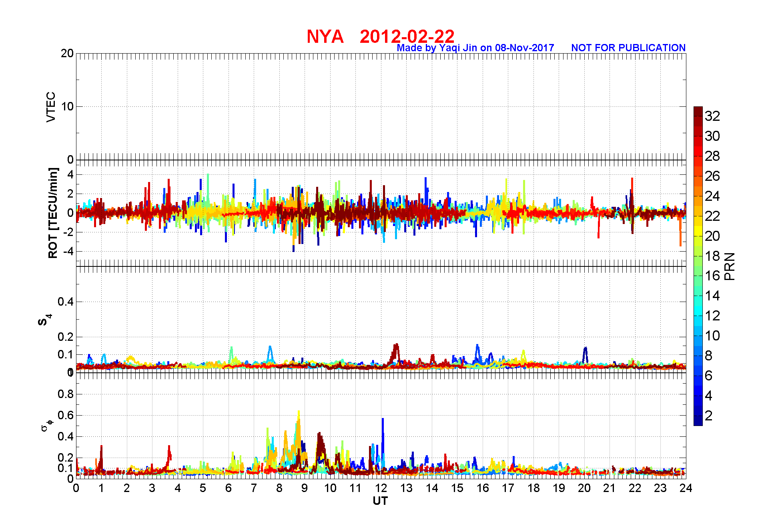The image size is (762, 532).
Task: Select the S4 y-axis label
Action: click(x=44, y=320)
